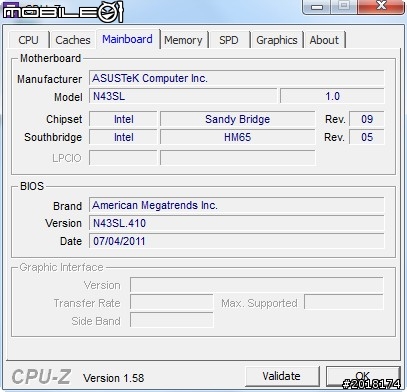Close the CPU-Z window
This screenshot has height=392, width=407.
tap(381, 7)
